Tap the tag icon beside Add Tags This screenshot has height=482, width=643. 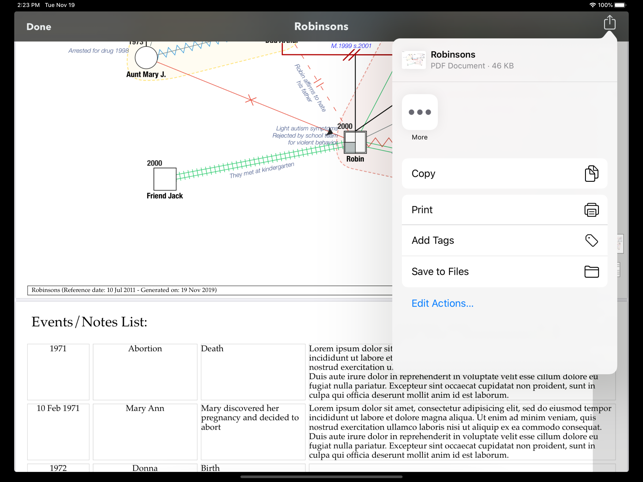pyautogui.click(x=591, y=241)
